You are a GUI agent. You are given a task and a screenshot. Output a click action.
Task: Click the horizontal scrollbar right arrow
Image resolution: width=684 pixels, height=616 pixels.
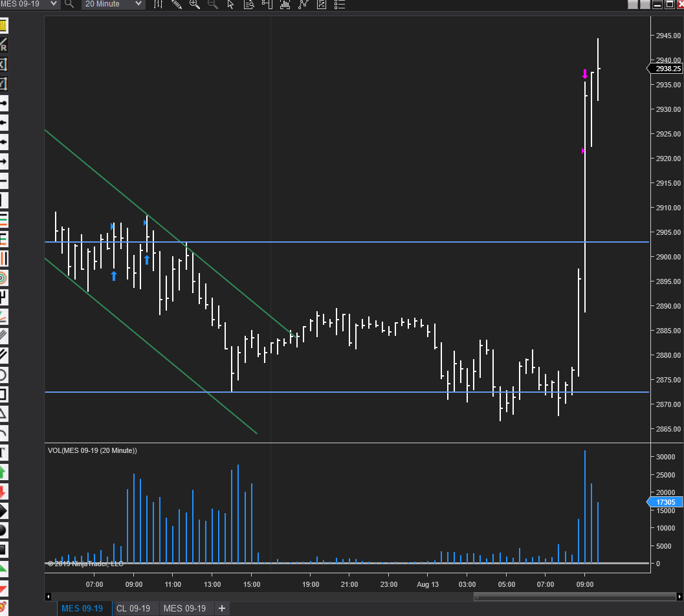click(679, 597)
